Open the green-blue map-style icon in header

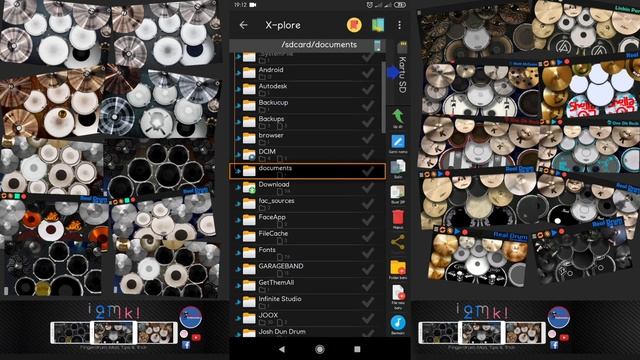click(378, 25)
